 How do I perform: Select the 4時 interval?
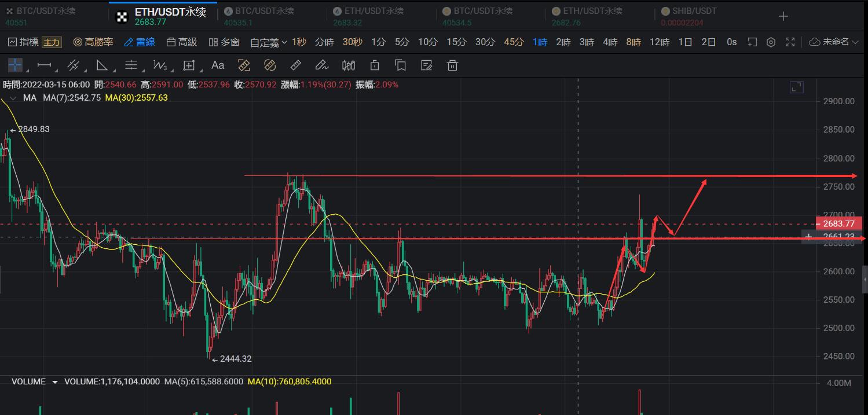coord(610,42)
